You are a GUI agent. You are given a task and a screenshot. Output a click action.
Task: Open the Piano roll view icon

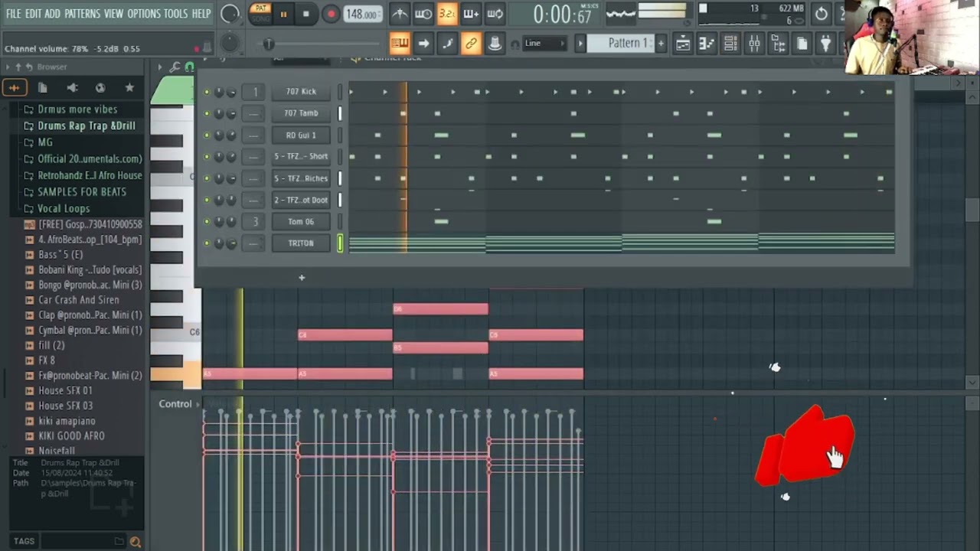(707, 44)
